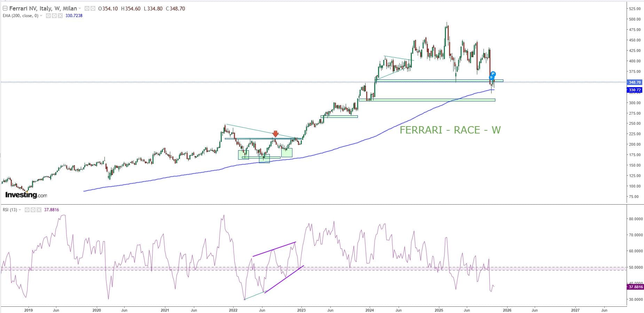
Task: Click the blue P event marker on the chart
Action: tap(493, 74)
